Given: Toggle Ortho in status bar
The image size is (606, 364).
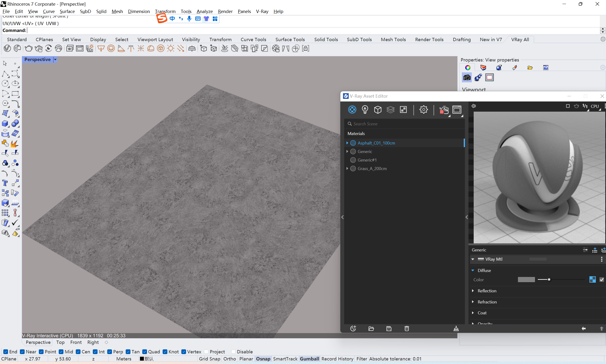Looking at the screenshot, I should (x=229, y=359).
